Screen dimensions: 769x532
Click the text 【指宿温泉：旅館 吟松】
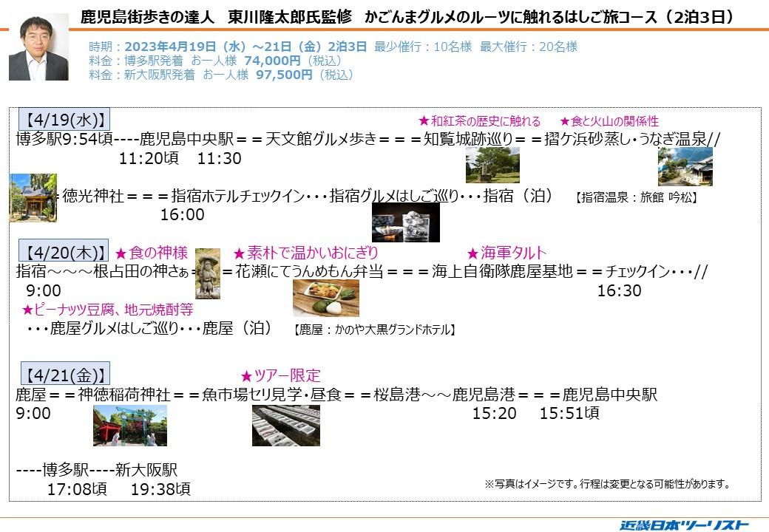(x=637, y=197)
